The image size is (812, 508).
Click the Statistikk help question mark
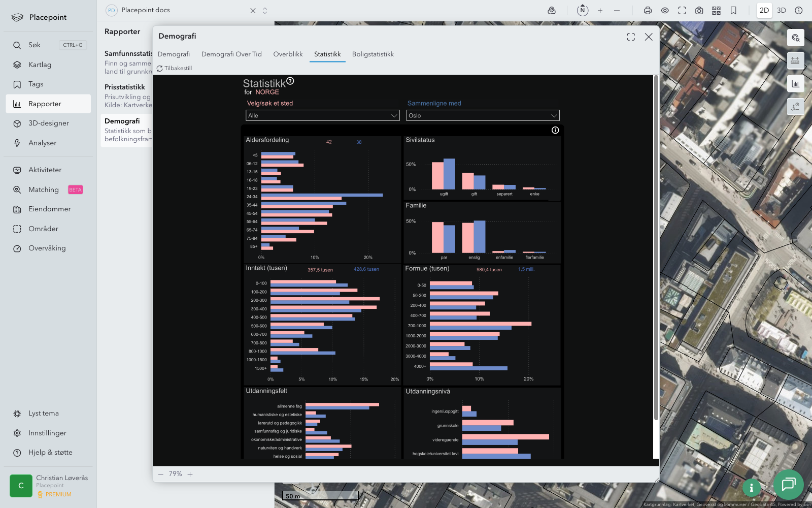pos(290,81)
